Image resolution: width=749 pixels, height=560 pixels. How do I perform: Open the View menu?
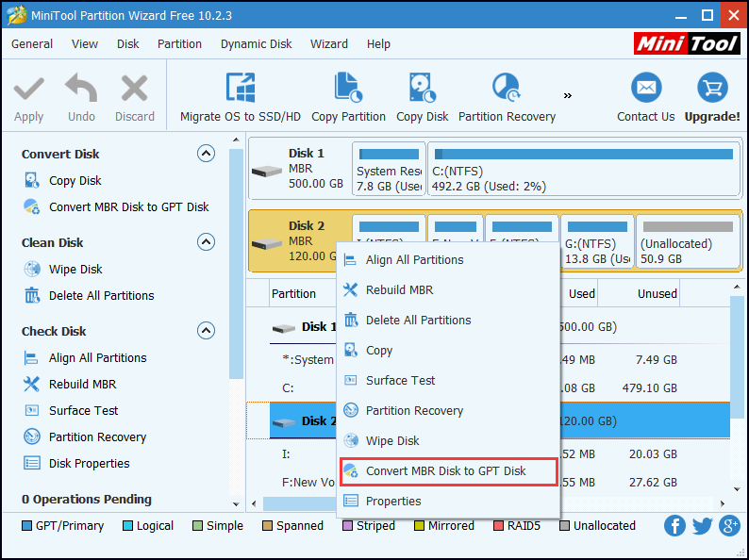pyautogui.click(x=85, y=44)
